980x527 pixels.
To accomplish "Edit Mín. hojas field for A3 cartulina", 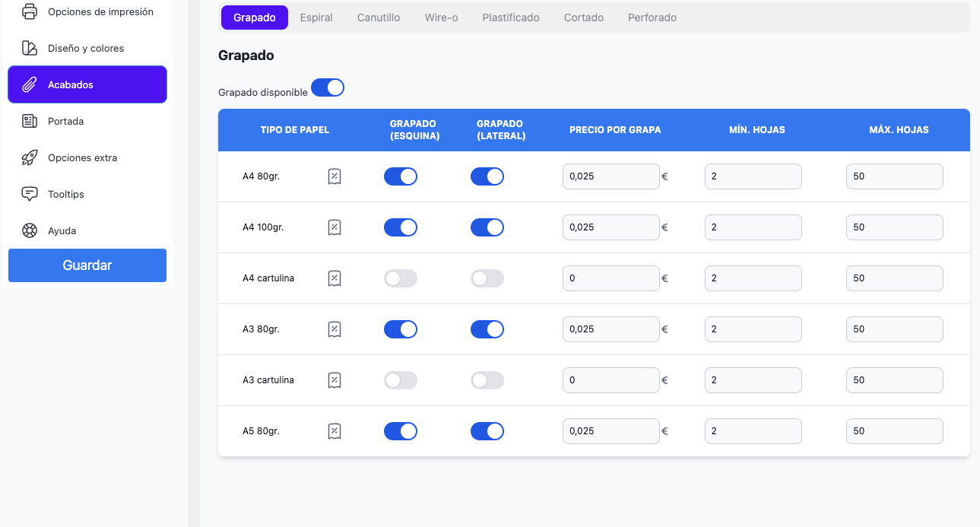I will pos(753,380).
